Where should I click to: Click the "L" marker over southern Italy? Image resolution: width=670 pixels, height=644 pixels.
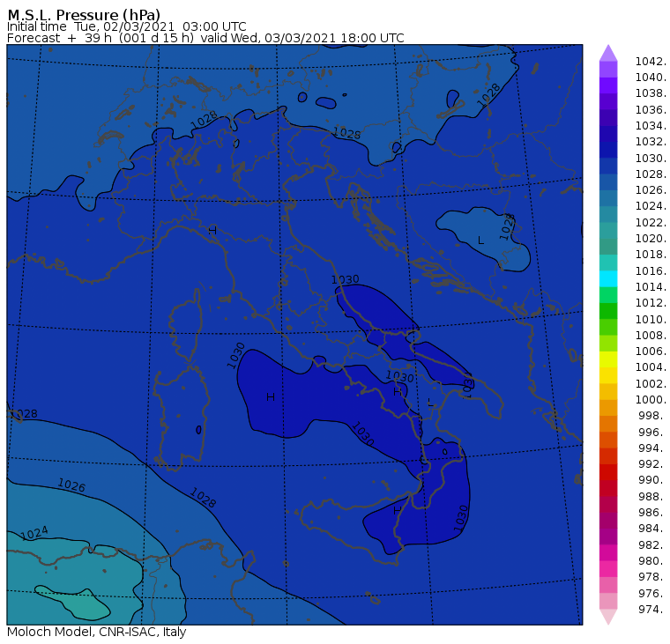[430, 403]
